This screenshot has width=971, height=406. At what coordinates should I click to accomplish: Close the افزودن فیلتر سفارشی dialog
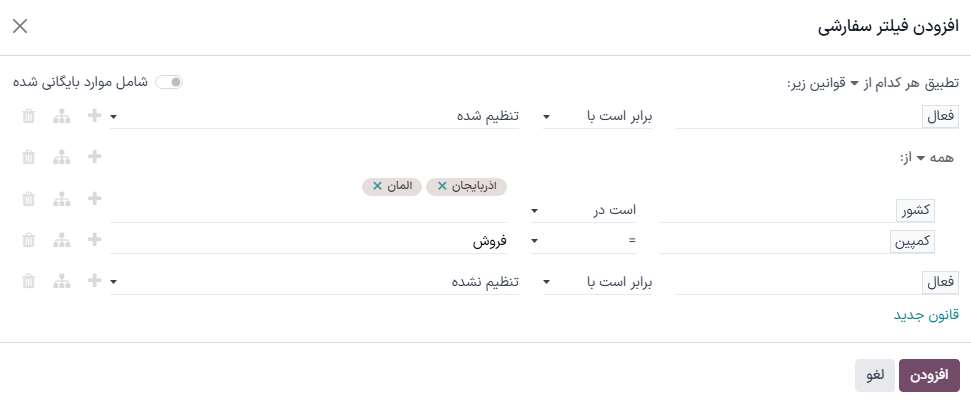click(x=20, y=26)
